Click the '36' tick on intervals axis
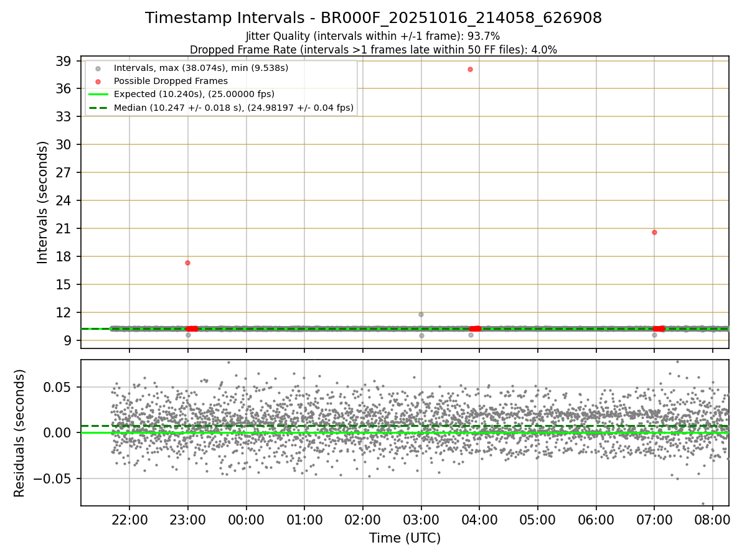Screen dimensions: 747x560 coord(63,89)
